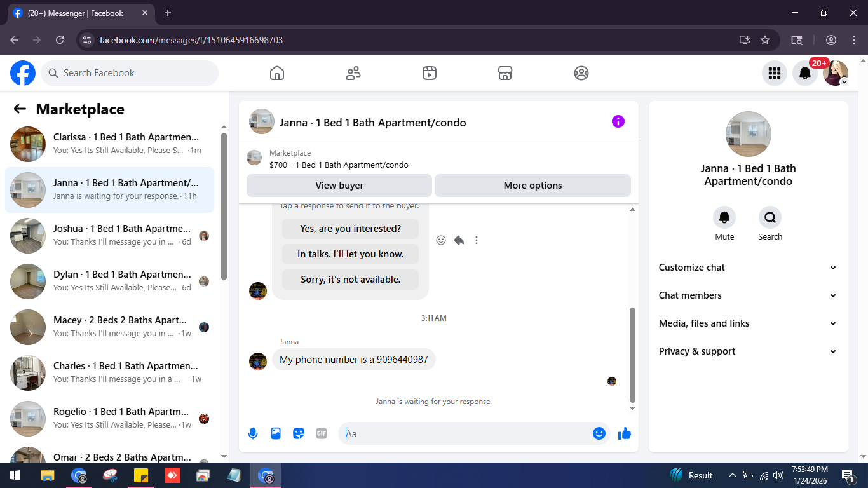Reload the page in the browser
Viewport: 868px width, 488px height.
60,40
